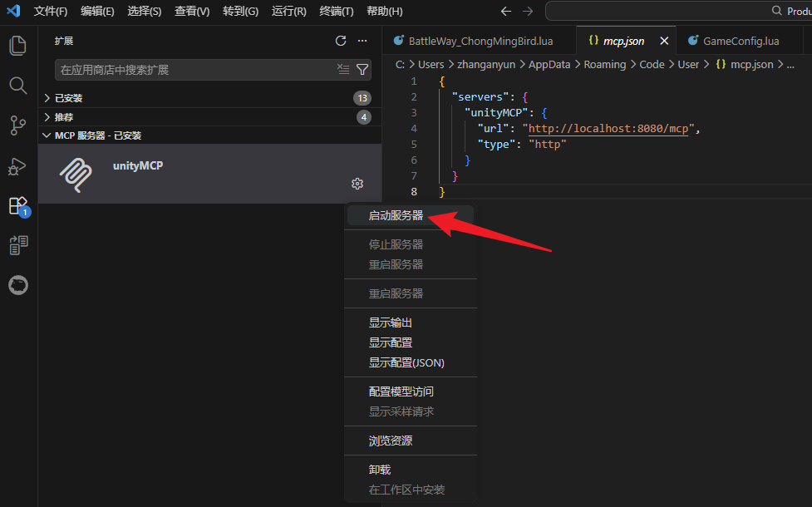This screenshot has width=812, height=507.
Task: Open the 终端(T) menu
Action: point(337,11)
